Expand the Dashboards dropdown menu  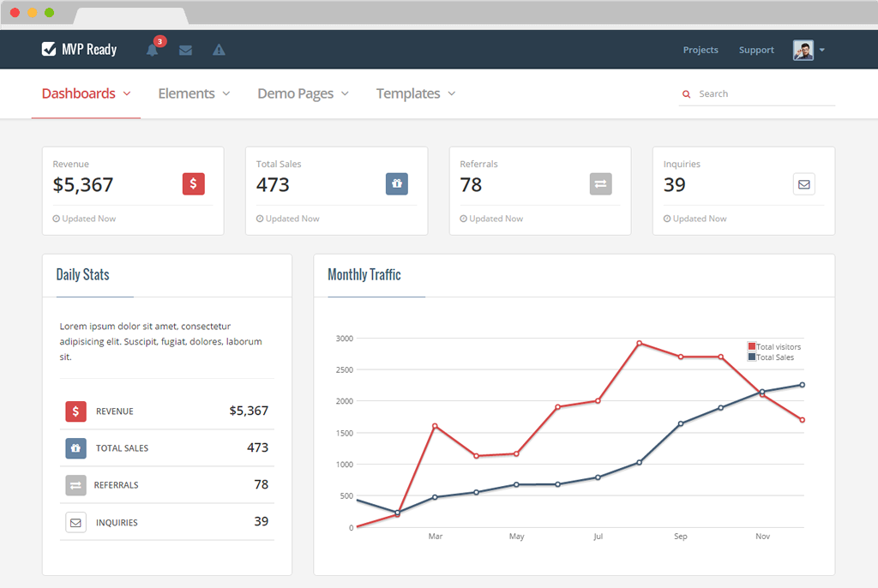point(87,93)
